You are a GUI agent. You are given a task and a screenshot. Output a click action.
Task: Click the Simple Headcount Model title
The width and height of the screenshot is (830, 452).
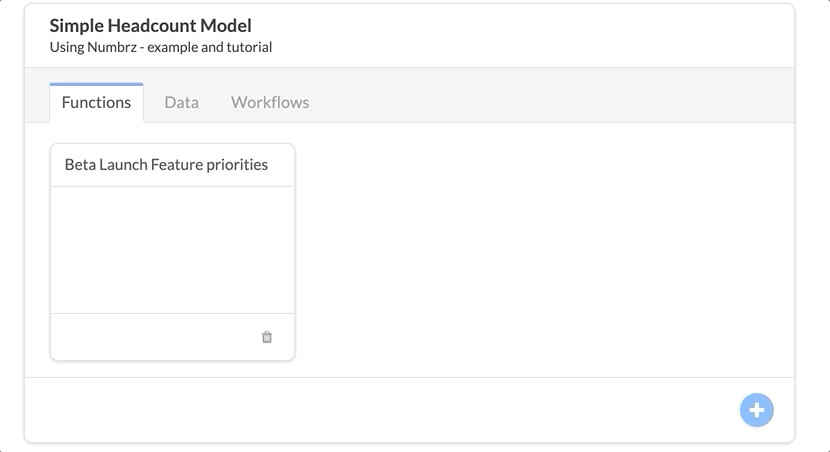click(150, 25)
